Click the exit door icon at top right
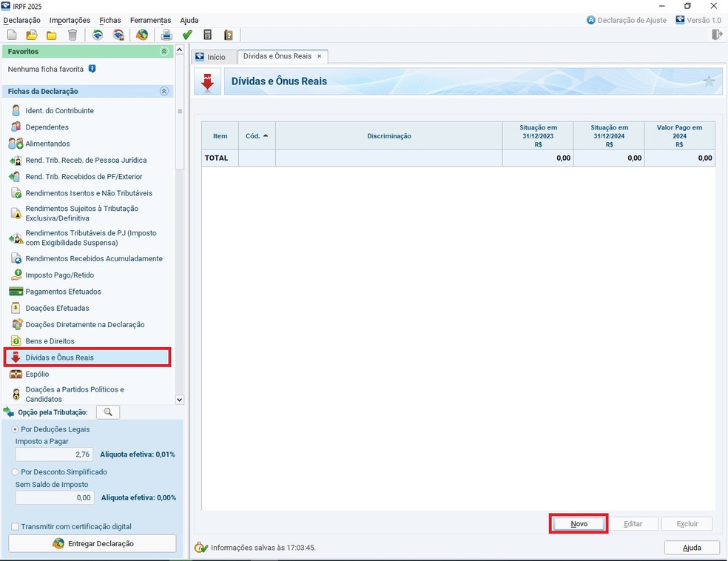Viewport: 728px width, 561px height. coord(716,35)
